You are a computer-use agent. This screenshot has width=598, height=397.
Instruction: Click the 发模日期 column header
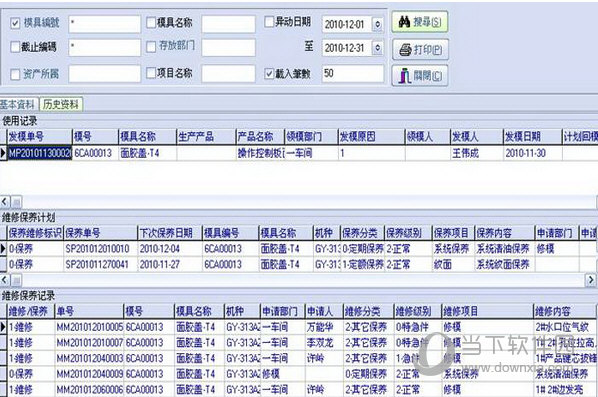point(532,137)
